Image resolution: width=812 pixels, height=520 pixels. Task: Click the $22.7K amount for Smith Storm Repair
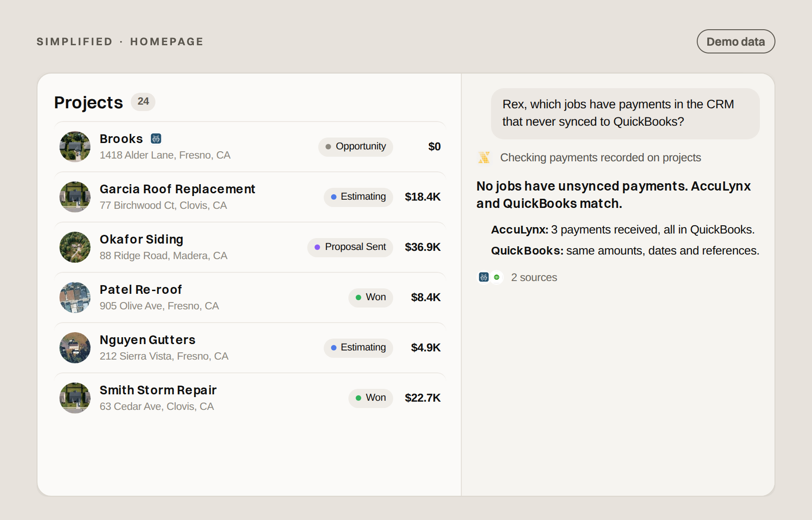pos(422,398)
